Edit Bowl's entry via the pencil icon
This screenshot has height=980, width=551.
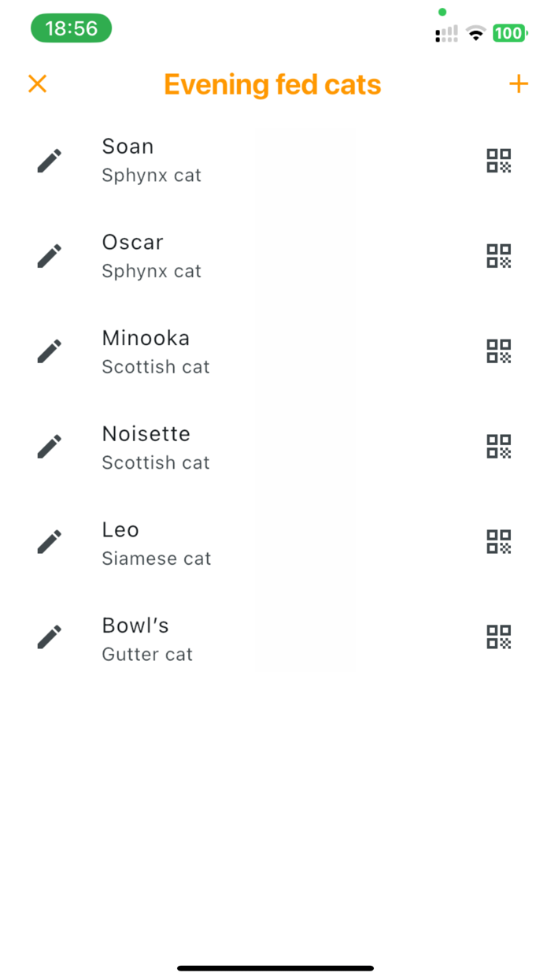pyautogui.click(x=49, y=637)
